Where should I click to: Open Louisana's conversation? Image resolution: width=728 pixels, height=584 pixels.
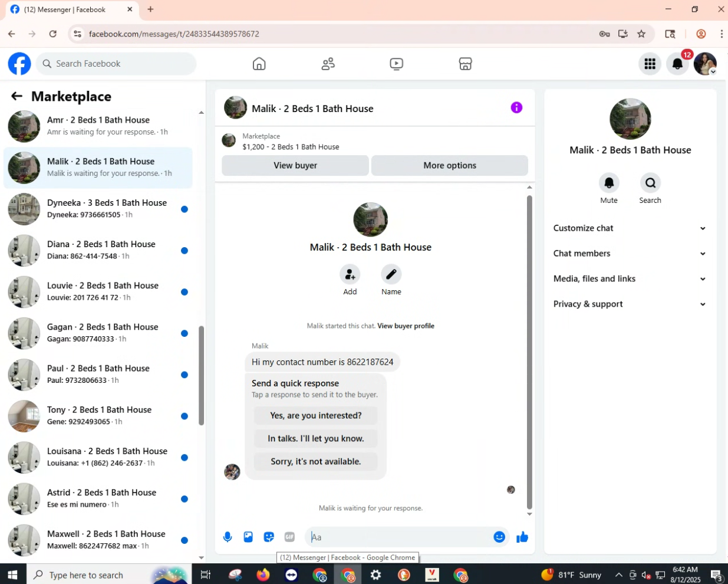click(98, 457)
